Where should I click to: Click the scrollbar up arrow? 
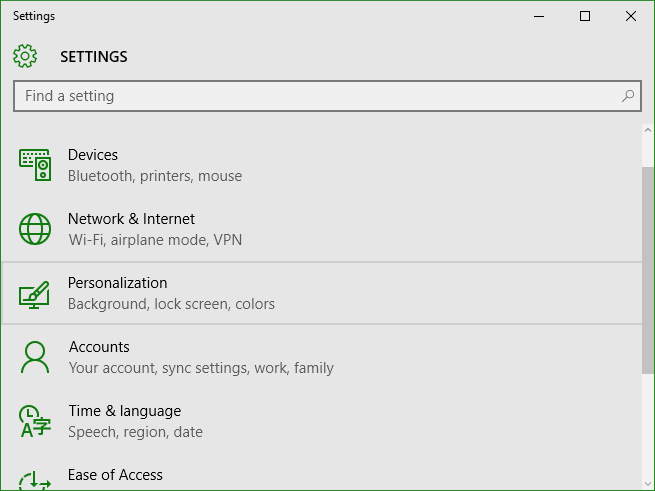648,130
